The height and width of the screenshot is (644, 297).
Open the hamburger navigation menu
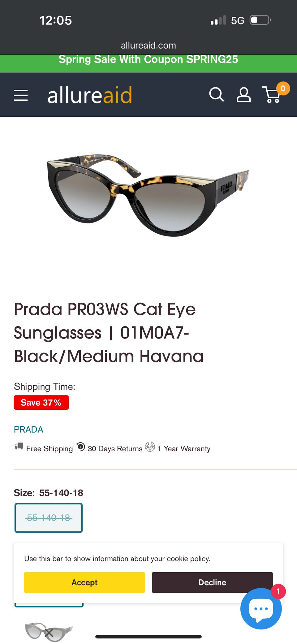(x=21, y=95)
